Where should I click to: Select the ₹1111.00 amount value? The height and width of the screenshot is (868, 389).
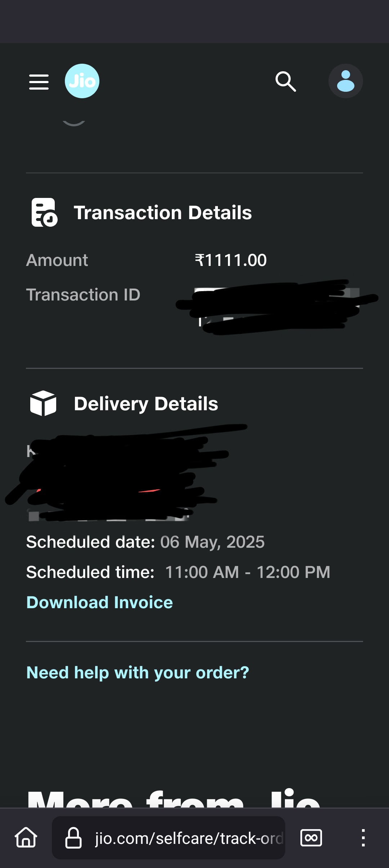pos(231,260)
